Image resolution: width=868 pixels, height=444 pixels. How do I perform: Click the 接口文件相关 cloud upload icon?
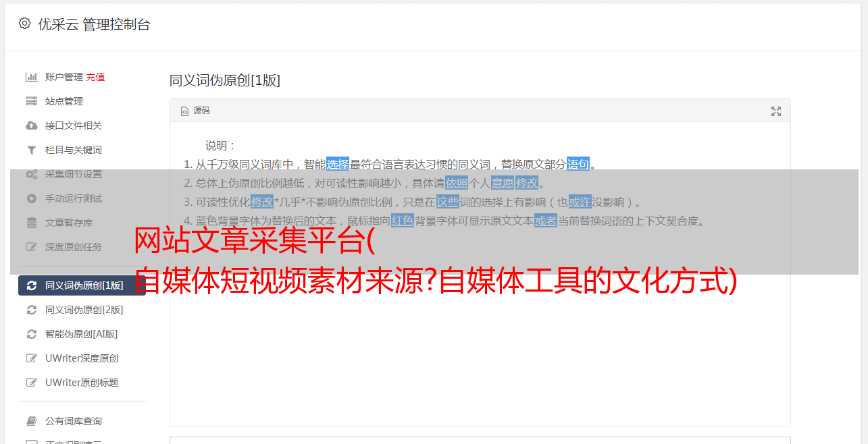click(31, 126)
